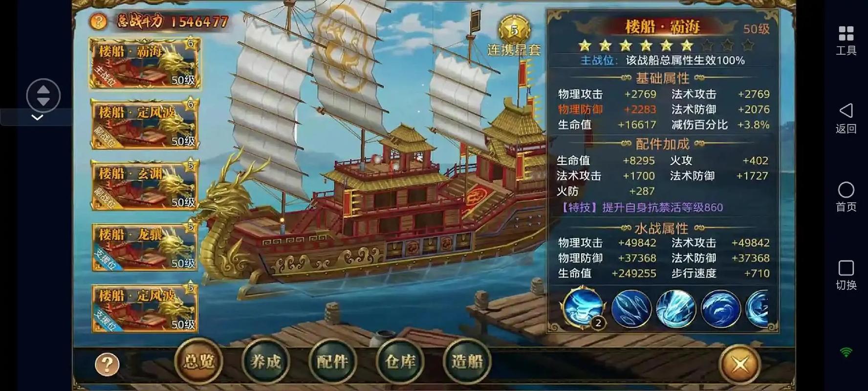
Task: Close the ship panel with the X button
Action: pyautogui.click(x=740, y=364)
